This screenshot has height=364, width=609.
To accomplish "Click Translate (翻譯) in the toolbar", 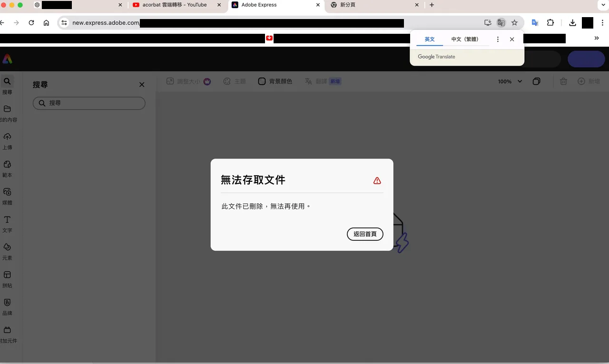I will click(x=323, y=81).
